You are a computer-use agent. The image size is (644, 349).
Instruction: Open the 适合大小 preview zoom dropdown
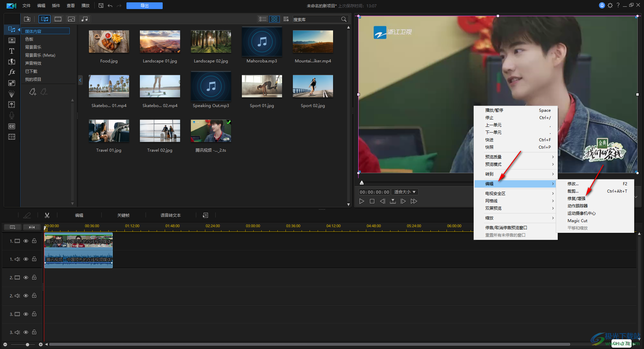pos(405,192)
